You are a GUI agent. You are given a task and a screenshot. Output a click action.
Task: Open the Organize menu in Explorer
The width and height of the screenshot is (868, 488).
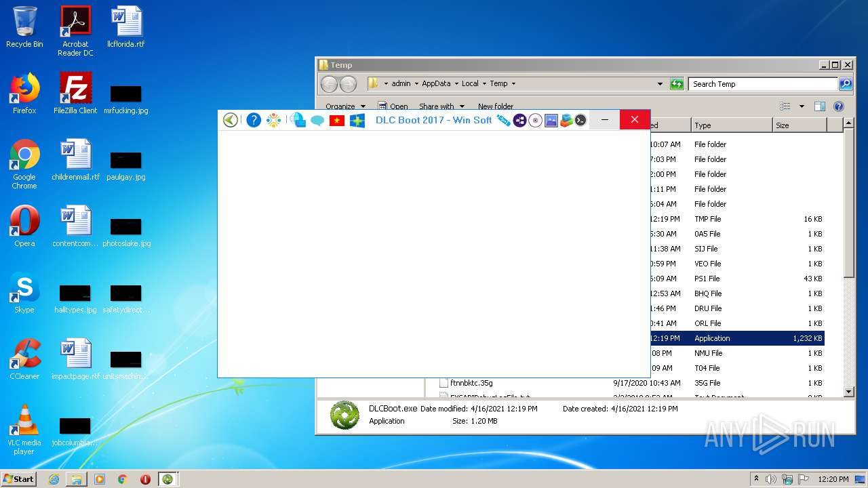click(x=345, y=106)
